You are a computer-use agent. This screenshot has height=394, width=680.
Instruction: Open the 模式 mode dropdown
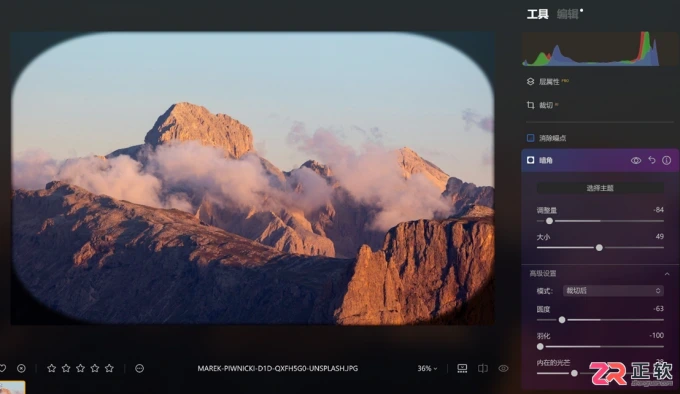click(613, 291)
